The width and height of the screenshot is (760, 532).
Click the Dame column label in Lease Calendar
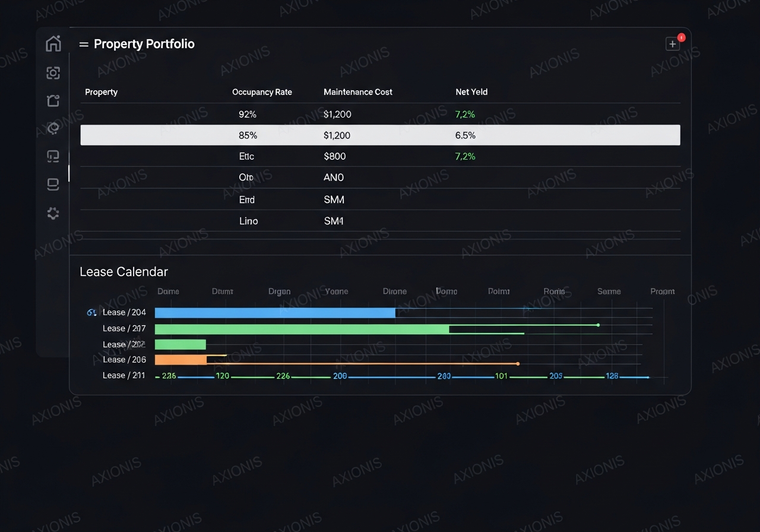pos(168,292)
